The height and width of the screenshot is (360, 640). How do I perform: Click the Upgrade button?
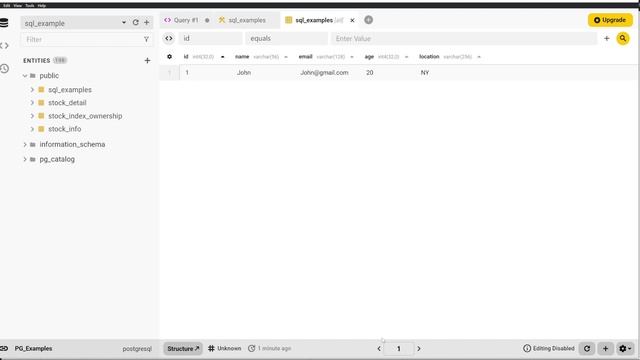pos(610,20)
